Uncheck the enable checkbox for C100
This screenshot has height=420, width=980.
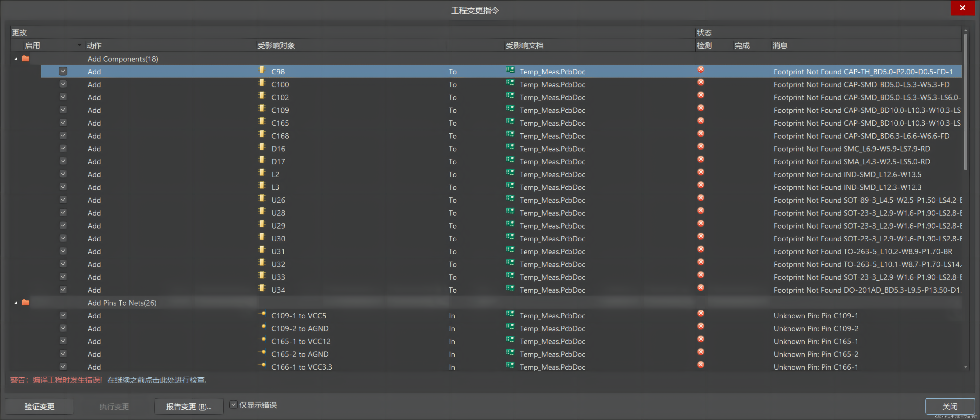(63, 84)
